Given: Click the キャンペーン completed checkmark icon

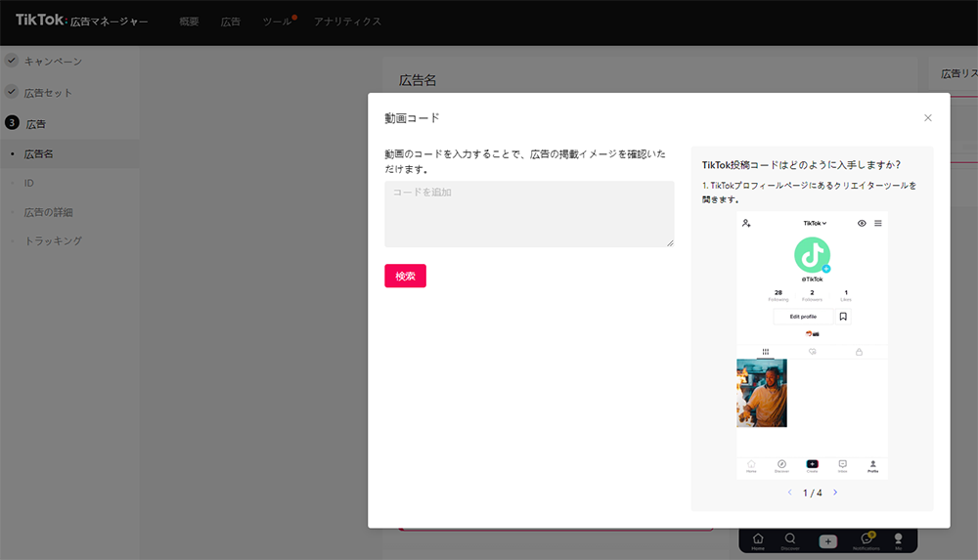Looking at the screenshot, I should coord(11,61).
